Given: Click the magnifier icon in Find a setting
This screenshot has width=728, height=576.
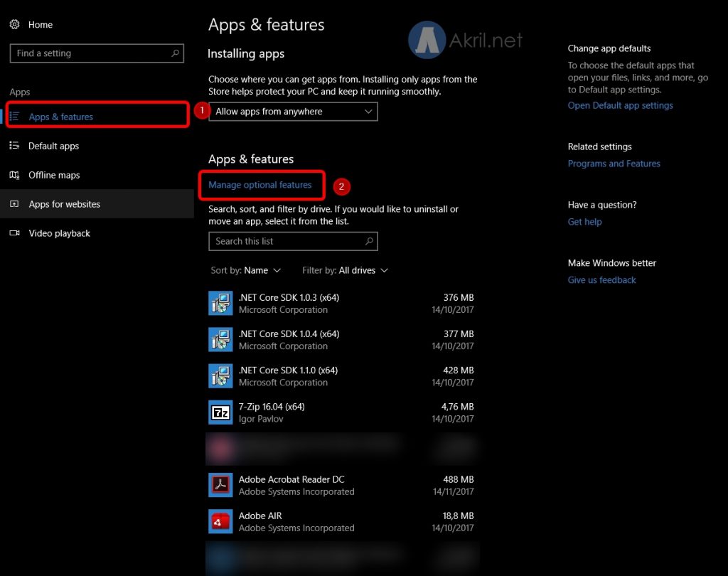Looking at the screenshot, I should point(175,53).
